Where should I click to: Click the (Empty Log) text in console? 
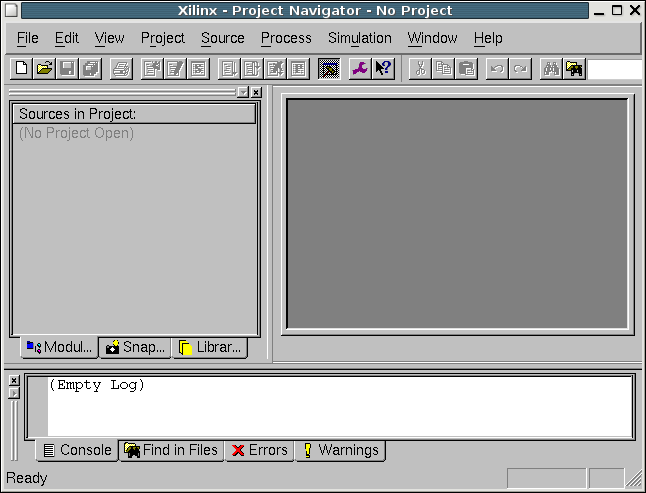[x=97, y=385]
